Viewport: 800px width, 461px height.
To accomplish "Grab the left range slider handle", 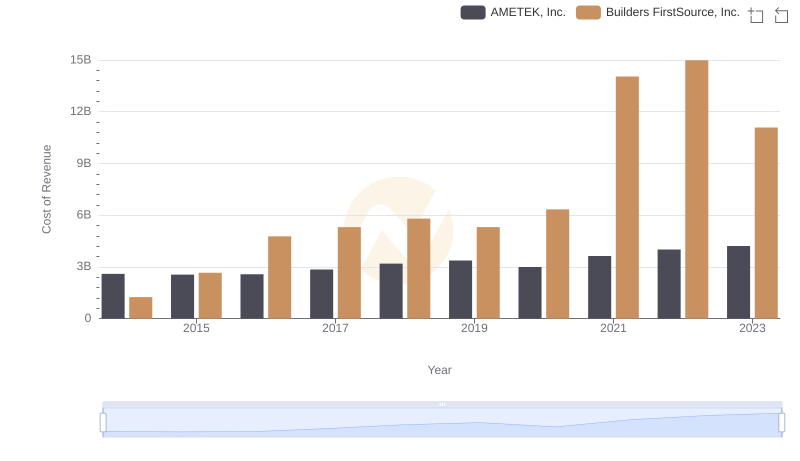I will click(103, 423).
